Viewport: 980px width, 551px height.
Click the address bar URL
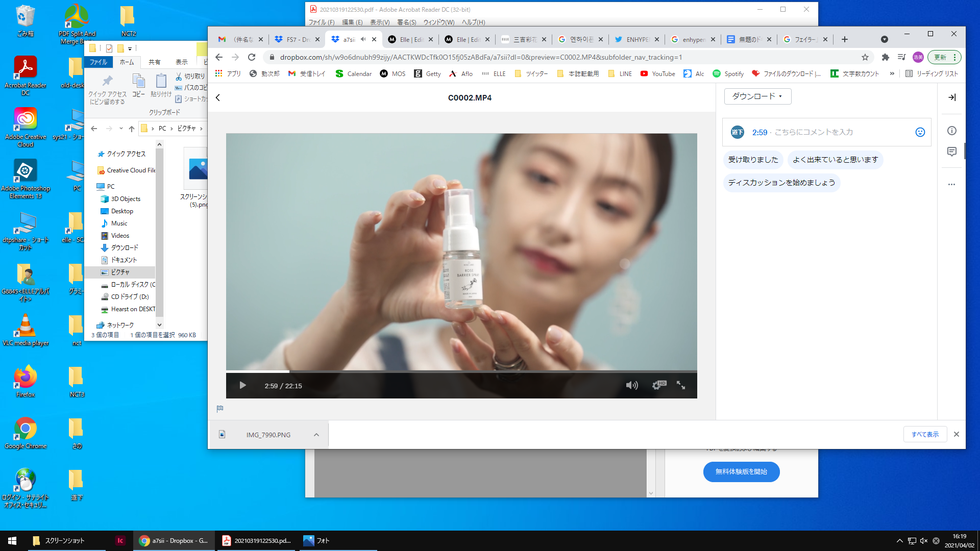pos(481,57)
